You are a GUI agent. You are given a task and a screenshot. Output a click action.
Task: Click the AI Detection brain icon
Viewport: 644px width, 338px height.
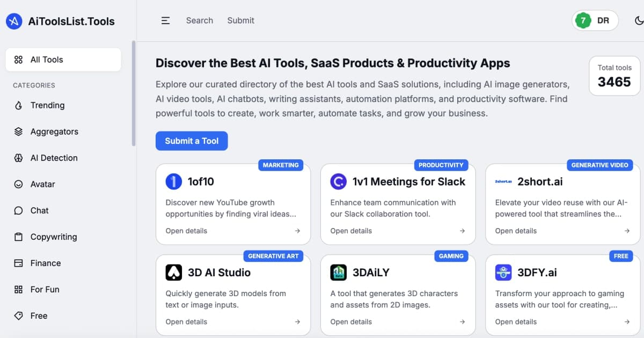coord(19,158)
